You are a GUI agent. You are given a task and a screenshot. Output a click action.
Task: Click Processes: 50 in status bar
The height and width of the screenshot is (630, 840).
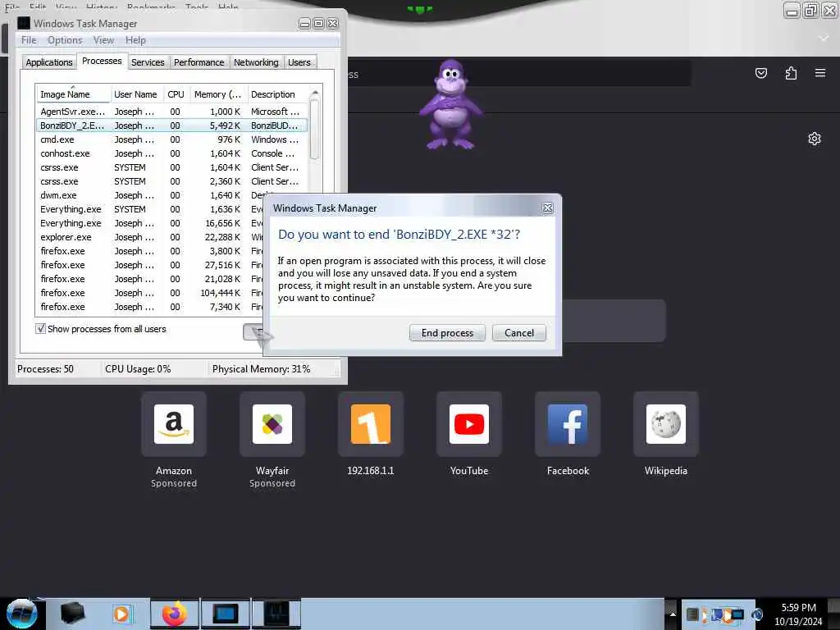[46, 369]
